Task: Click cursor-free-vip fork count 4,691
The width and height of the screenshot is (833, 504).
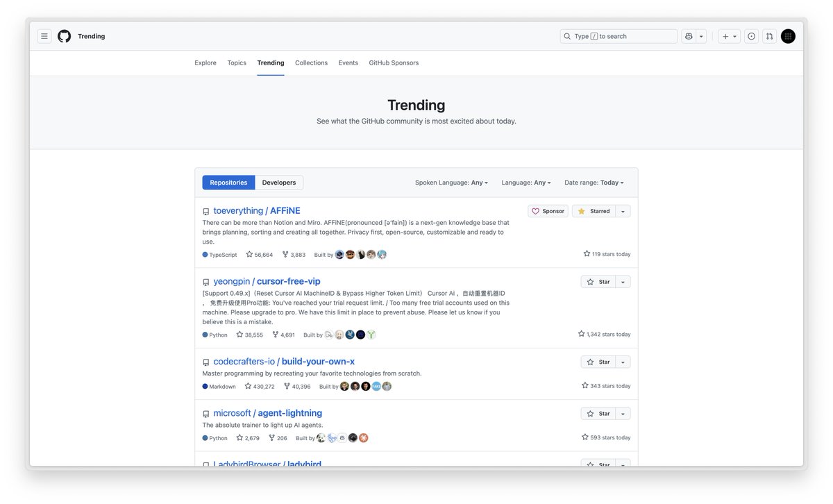Action: click(284, 335)
